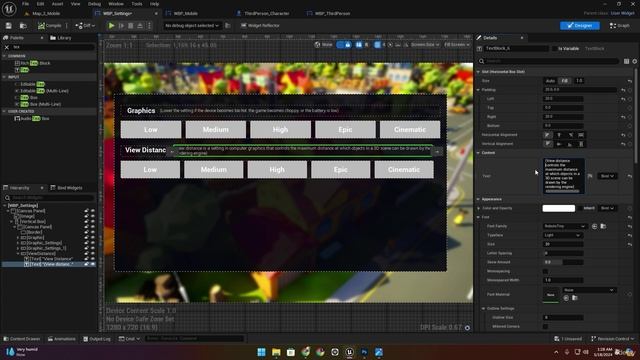640x360 pixels.
Task: Toggle the Is Variable checkbox
Action: (555, 49)
